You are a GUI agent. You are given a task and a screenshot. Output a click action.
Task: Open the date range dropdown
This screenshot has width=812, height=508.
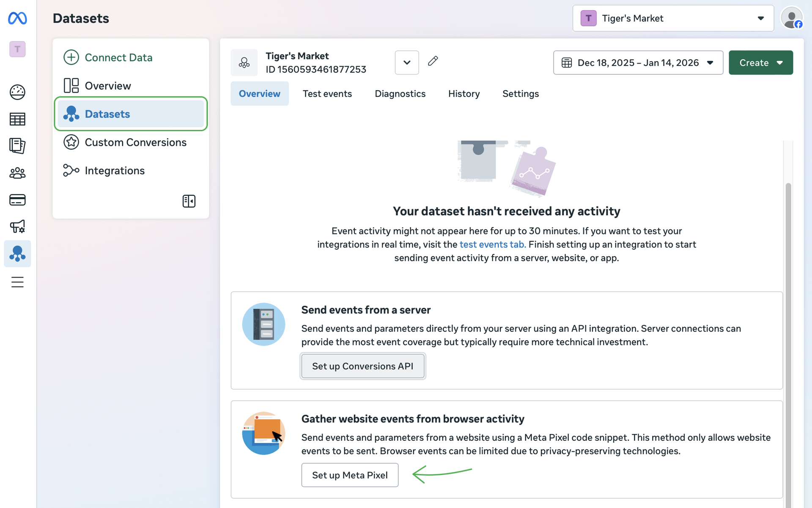638,63
